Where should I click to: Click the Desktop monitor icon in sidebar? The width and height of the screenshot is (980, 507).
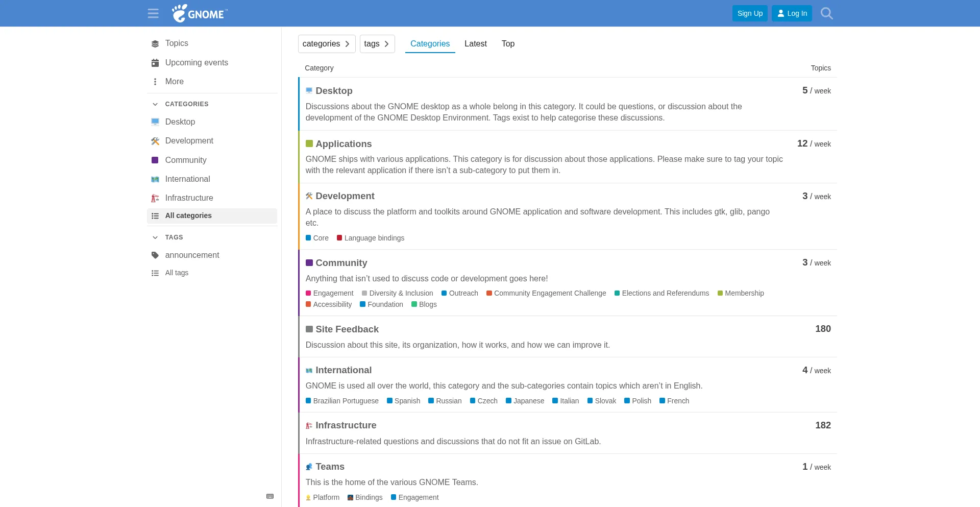click(x=155, y=122)
